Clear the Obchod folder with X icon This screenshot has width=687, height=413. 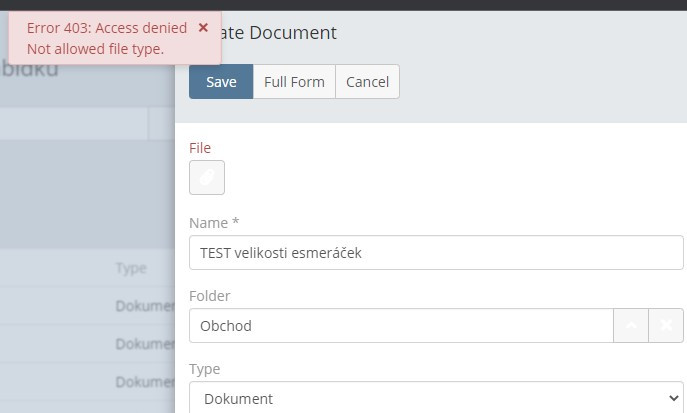coord(667,326)
